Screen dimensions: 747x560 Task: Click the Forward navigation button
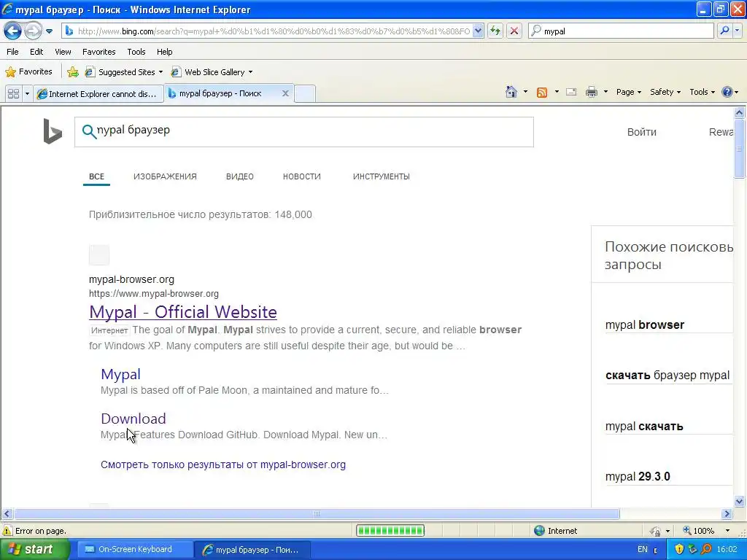coord(33,31)
